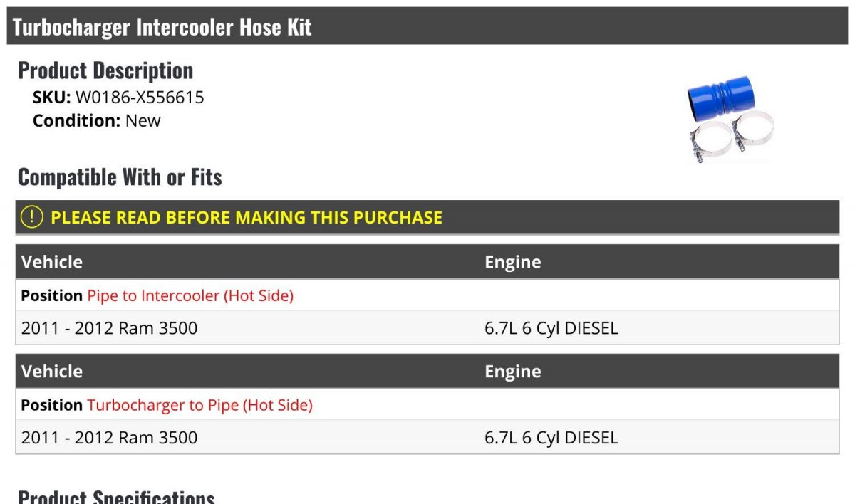
Task: Click the SKU number W0186-X556615
Action: point(140,98)
